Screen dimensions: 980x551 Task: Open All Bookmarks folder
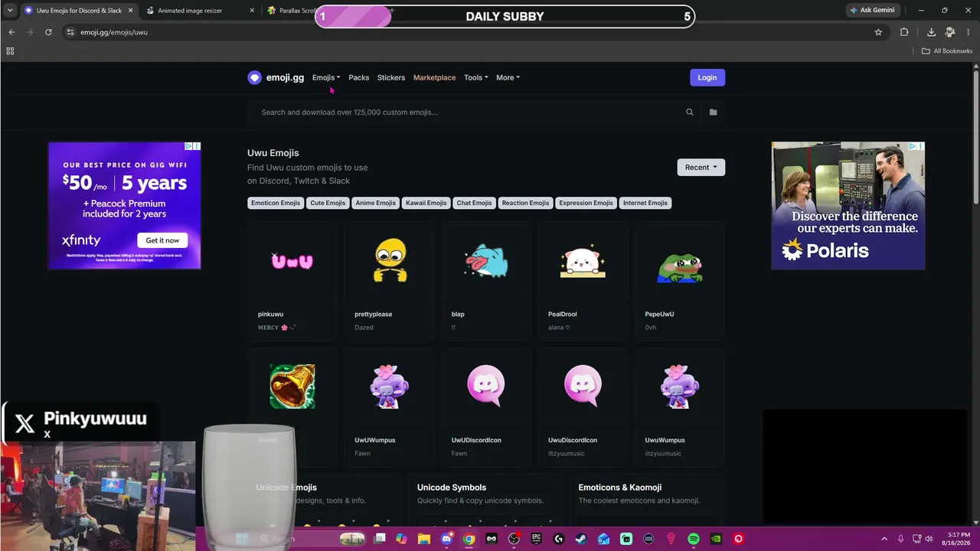(947, 51)
